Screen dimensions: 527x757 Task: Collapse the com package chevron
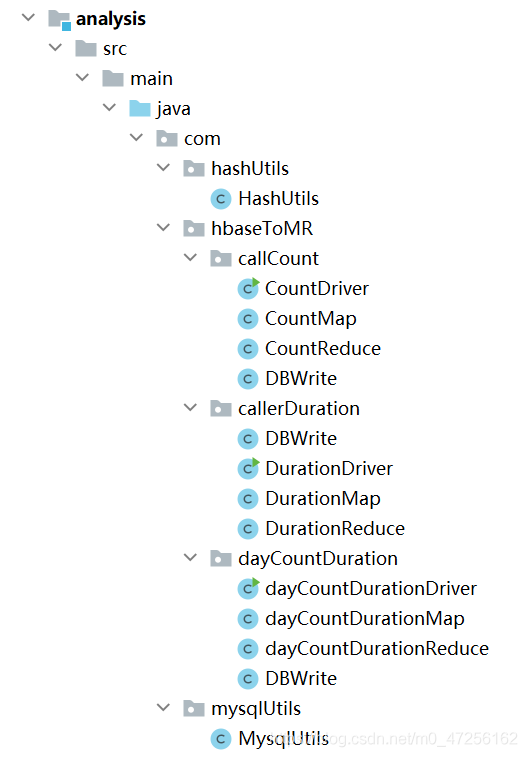point(137,138)
